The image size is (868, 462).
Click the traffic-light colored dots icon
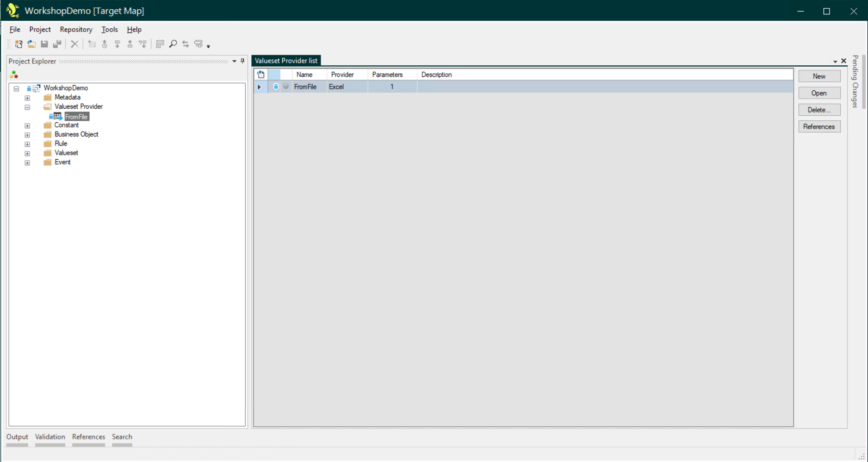point(14,75)
